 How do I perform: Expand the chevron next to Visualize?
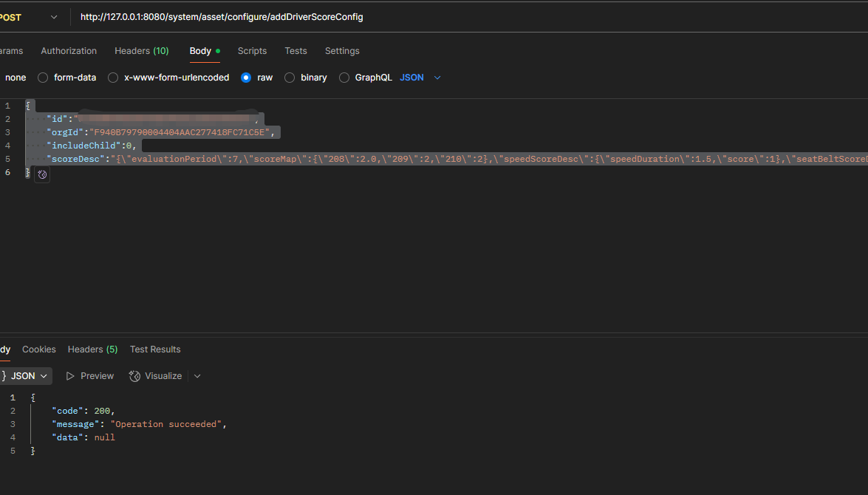coord(197,376)
